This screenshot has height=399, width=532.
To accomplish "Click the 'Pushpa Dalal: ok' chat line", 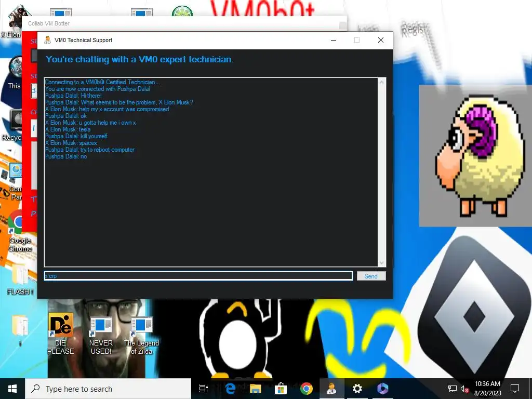I will coord(66,116).
